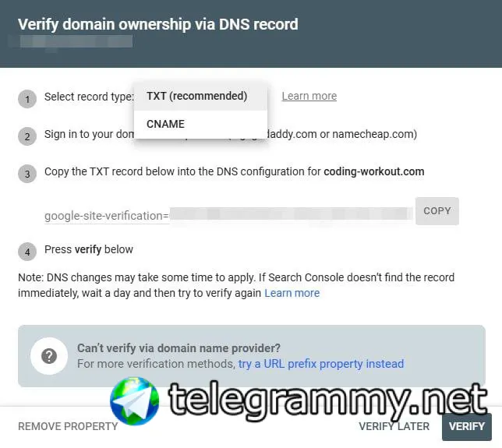Click the google-site-verification text field
This screenshot has width=502, height=448.
pos(226,215)
